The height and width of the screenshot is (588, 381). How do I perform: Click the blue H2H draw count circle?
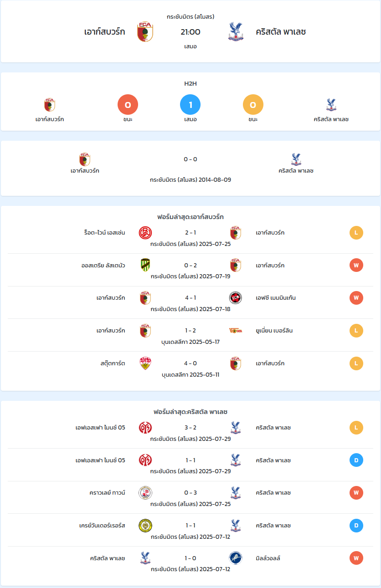(x=190, y=105)
